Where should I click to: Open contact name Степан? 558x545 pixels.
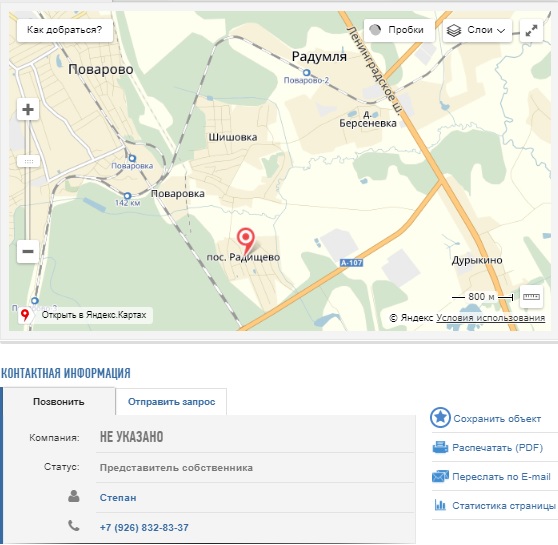[x=118, y=497]
